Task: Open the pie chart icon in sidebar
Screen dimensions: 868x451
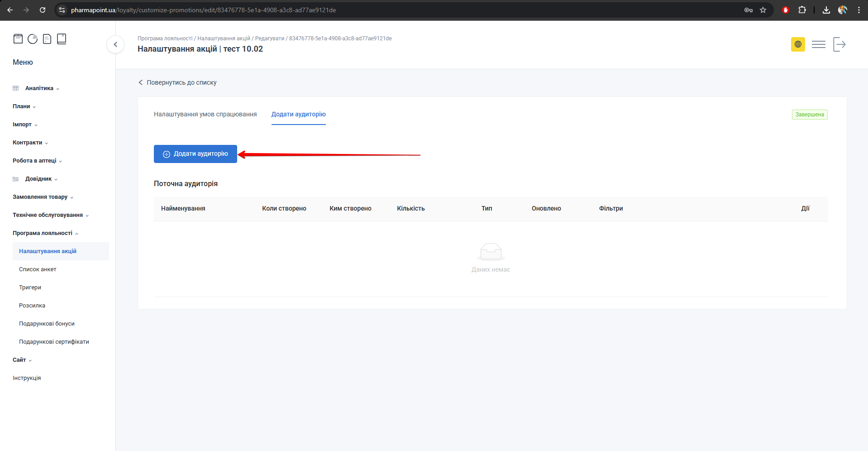Action: (33, 39)
